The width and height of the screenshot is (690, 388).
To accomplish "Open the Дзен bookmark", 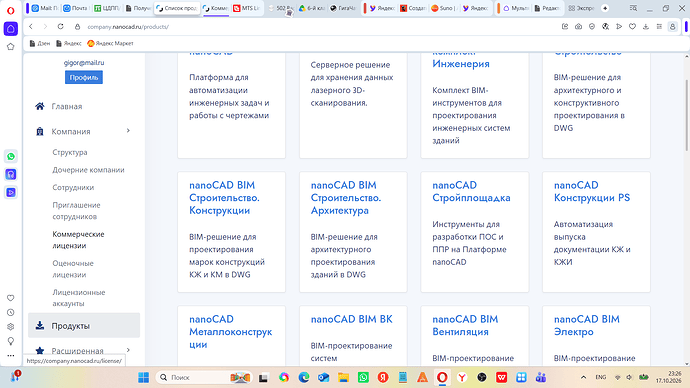I will coord(40,43).
